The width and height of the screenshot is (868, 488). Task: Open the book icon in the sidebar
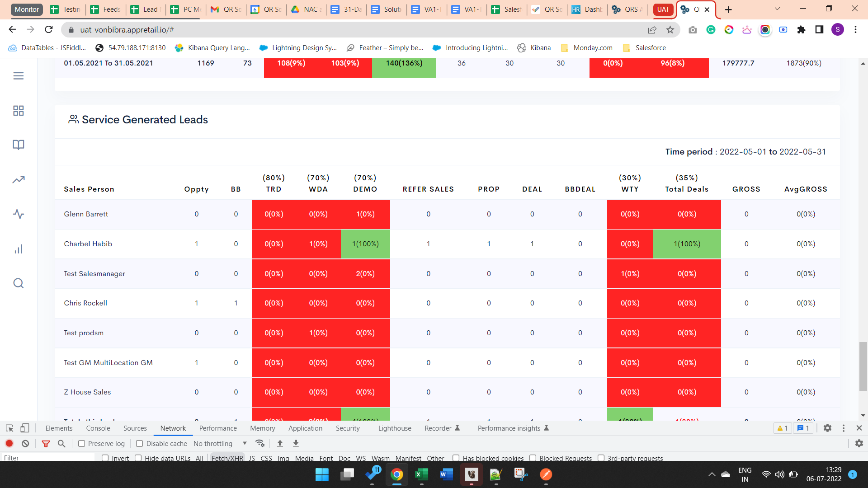[19, 145]
